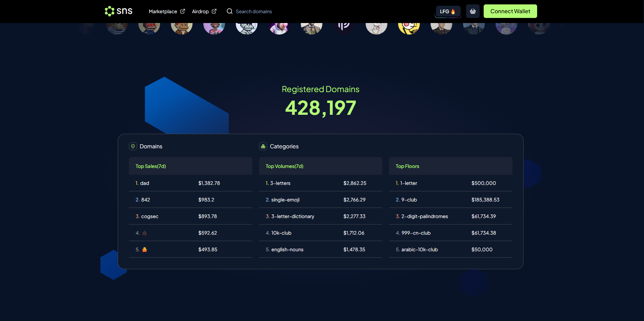This screenshot has height=321, width=644.
Task: Open the shopping basket icon
Action: click(x=473, y=11)
